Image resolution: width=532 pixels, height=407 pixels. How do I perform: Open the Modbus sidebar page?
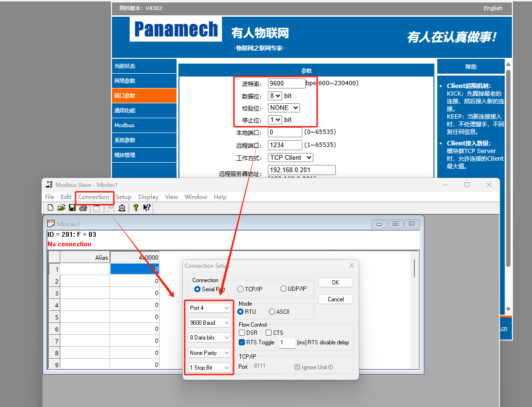point(144,125)
